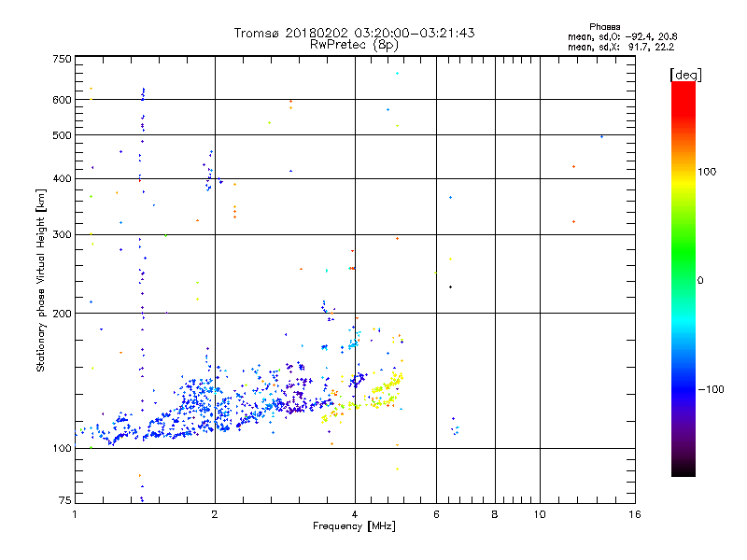Click the y-axis tick label '500'
Screen dimensions: 747x560
coord(62,135)
